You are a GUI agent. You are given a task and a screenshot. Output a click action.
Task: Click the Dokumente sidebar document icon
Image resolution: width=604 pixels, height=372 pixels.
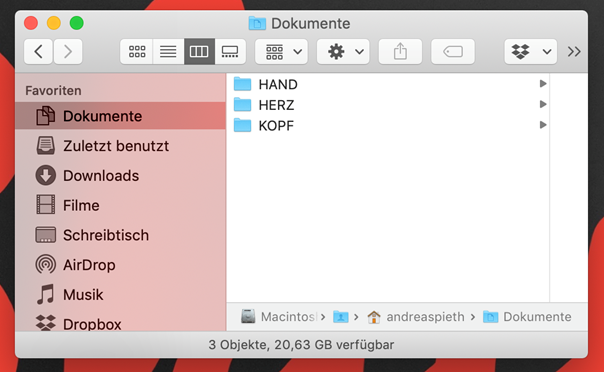45,116
